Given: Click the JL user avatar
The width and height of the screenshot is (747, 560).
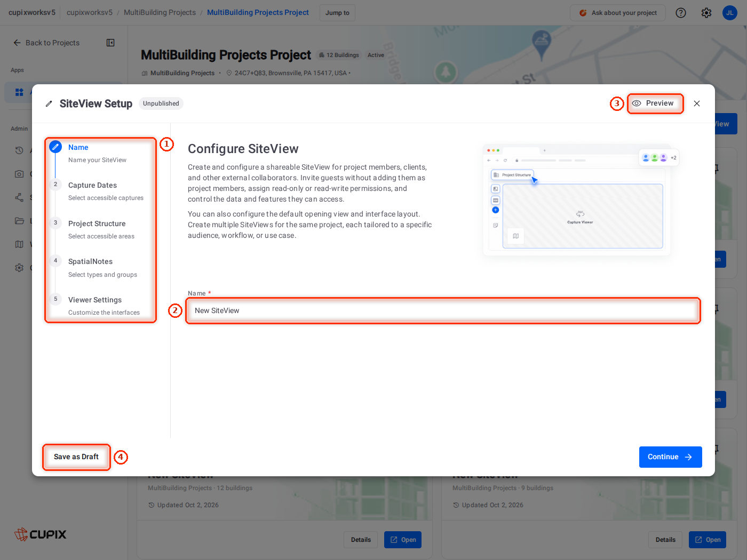Looking at the screenshot, I should click(730, 13).
